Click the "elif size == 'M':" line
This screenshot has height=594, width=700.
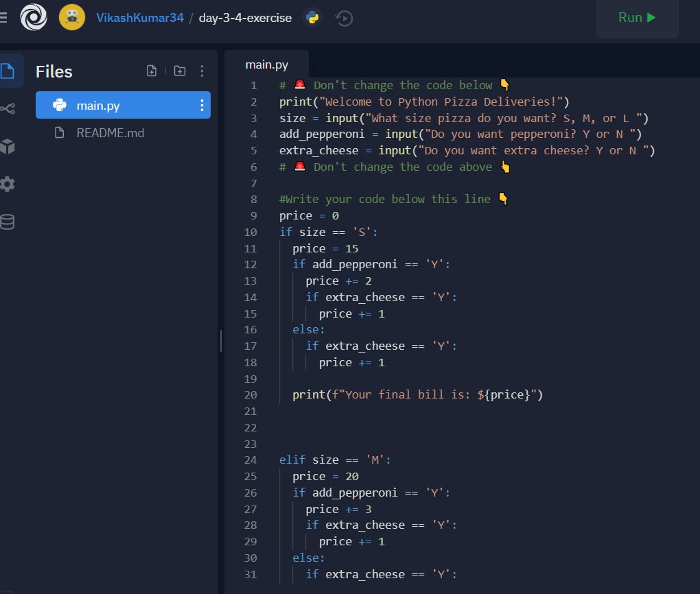pos(335,460)
